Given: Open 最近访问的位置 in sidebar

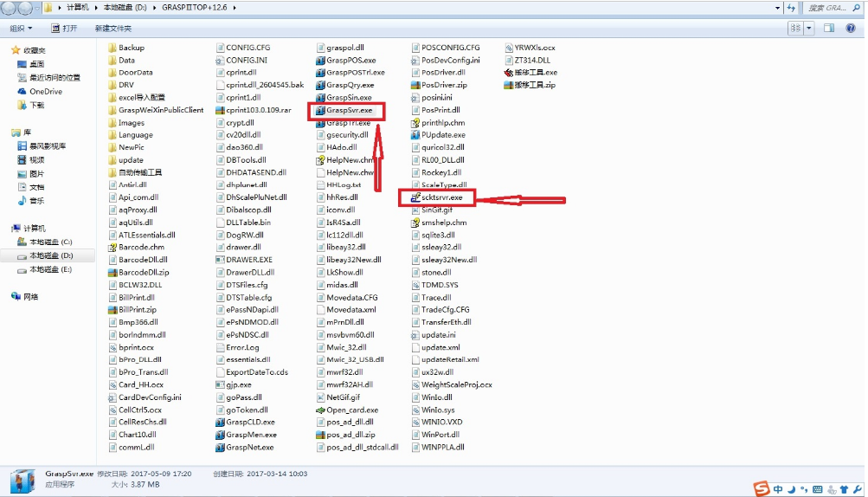Looking at the screenshot, I should 48,78.
